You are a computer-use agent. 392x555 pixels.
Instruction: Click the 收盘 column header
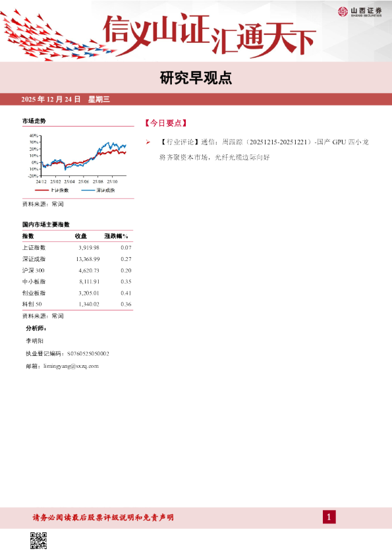tap(81, 236)
